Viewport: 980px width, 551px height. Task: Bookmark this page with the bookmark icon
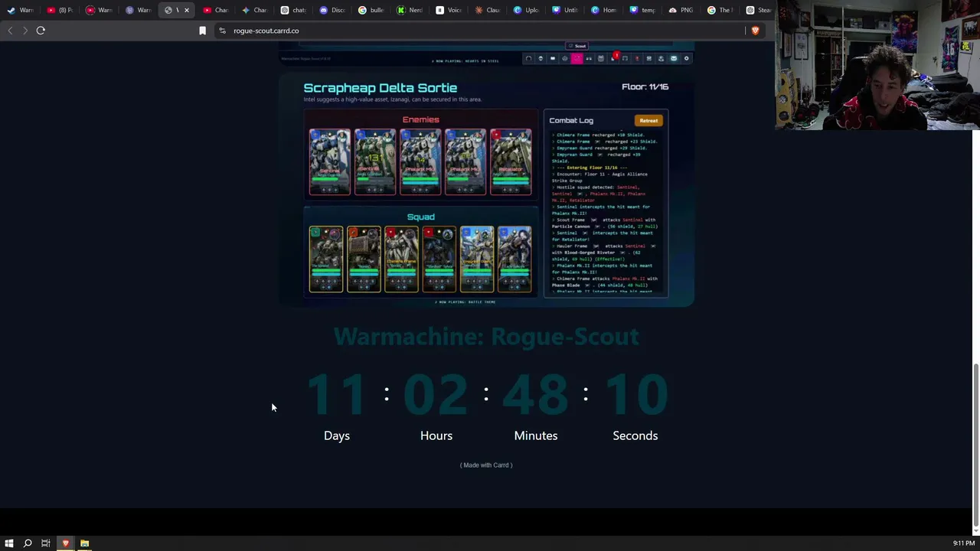coord(202,31)
